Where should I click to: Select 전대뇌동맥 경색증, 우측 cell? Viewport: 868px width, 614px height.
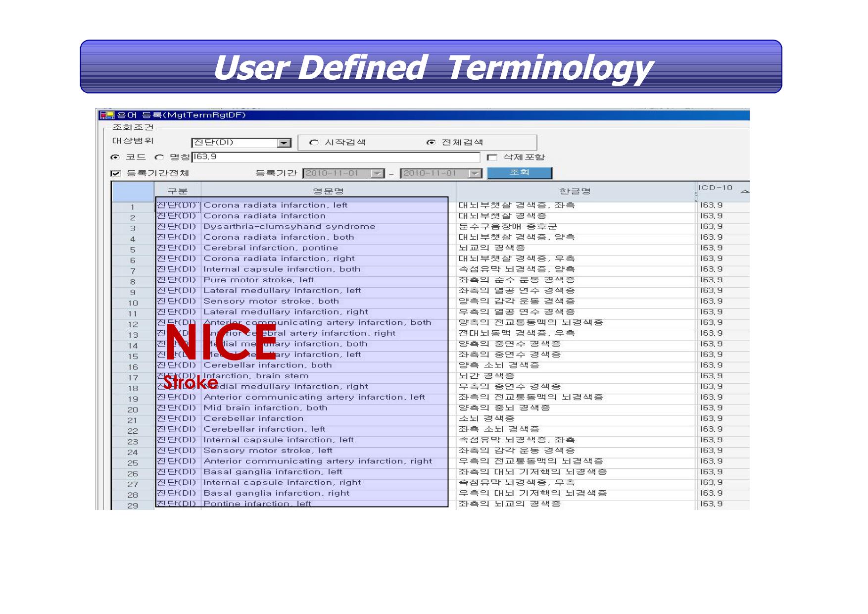pos(576,333)
